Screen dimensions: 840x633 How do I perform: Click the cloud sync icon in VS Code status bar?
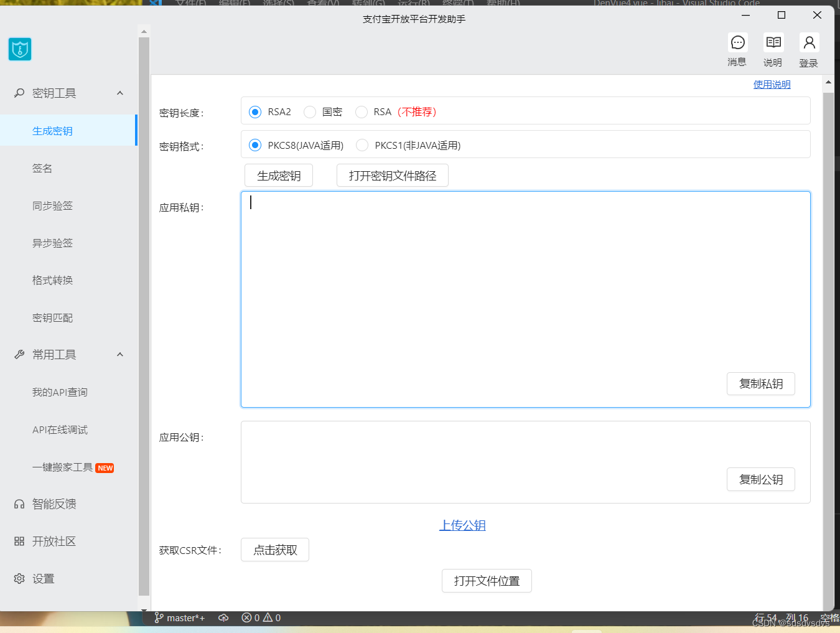[223, 618]
